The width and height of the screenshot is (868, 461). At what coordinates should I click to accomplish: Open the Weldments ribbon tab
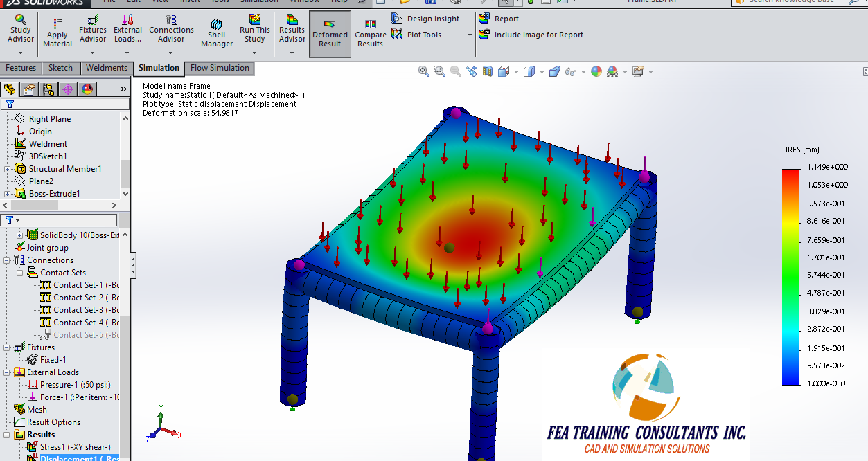click(106, 69)
